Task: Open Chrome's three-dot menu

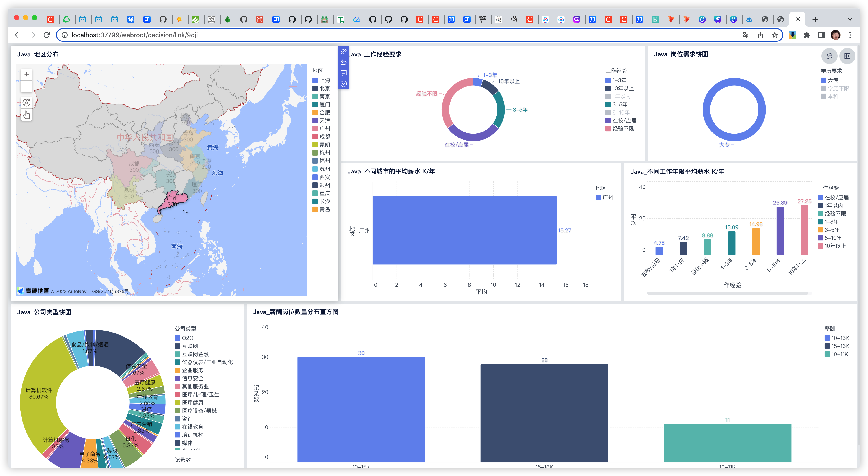Action: tap(850, 35)
